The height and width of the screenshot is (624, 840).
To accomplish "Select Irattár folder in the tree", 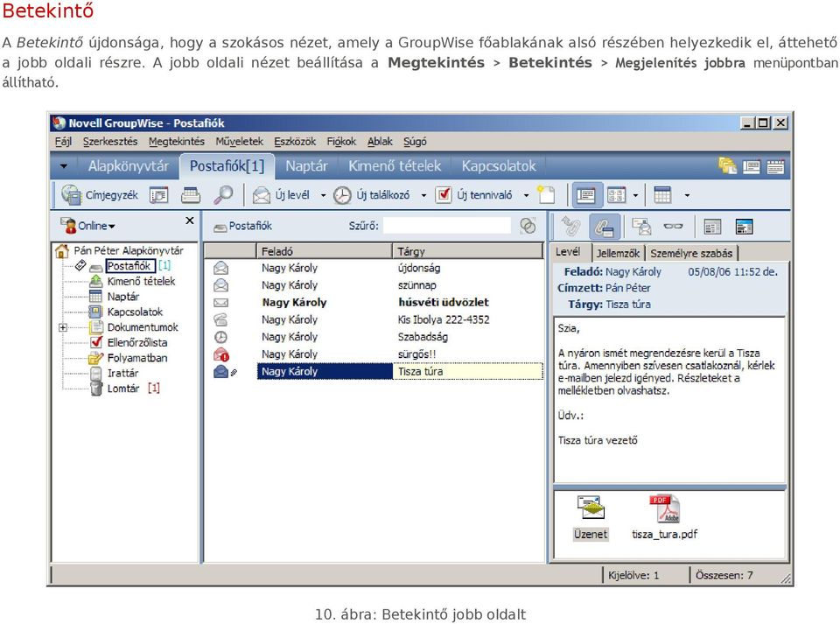I will (x=122, y=374).
